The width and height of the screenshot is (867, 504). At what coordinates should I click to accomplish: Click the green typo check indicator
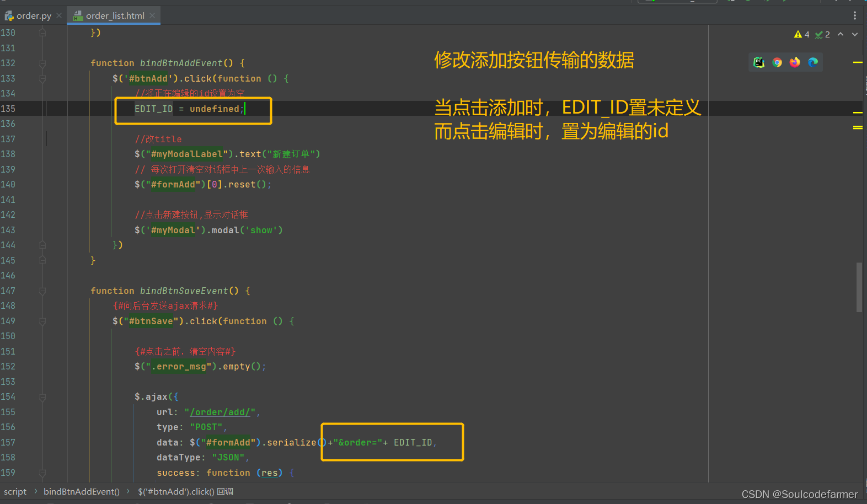pyautogui.click(x=822, y=34)
